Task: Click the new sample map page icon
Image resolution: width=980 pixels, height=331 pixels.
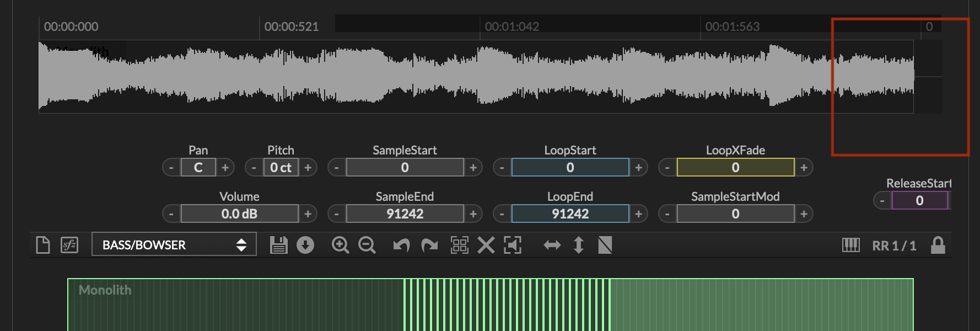Action: tap(43, 245)
